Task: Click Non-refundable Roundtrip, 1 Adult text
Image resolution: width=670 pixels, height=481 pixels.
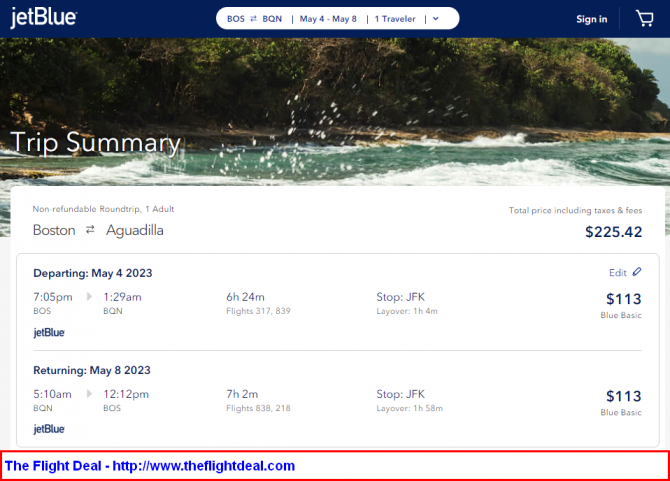Action: pos(103,209)
